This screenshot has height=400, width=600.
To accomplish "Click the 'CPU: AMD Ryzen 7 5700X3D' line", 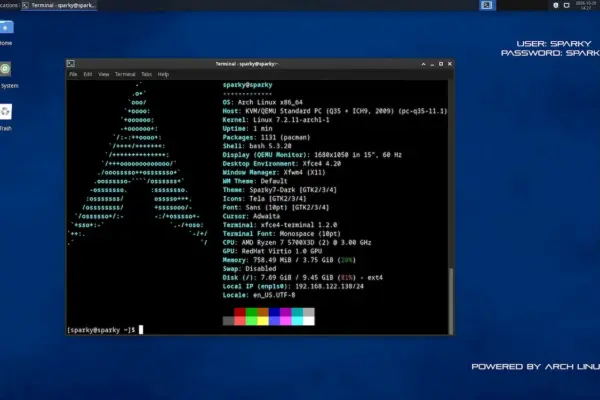I will (x=297, y=243).
